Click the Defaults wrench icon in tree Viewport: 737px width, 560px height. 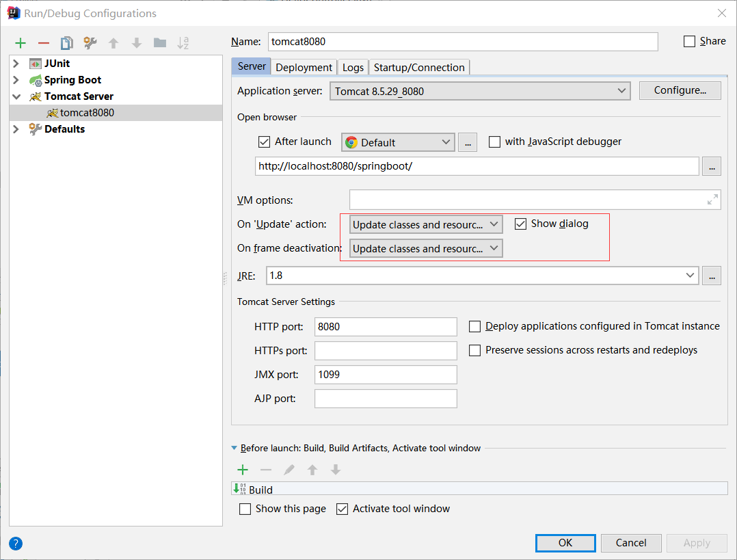coord(36,129)
